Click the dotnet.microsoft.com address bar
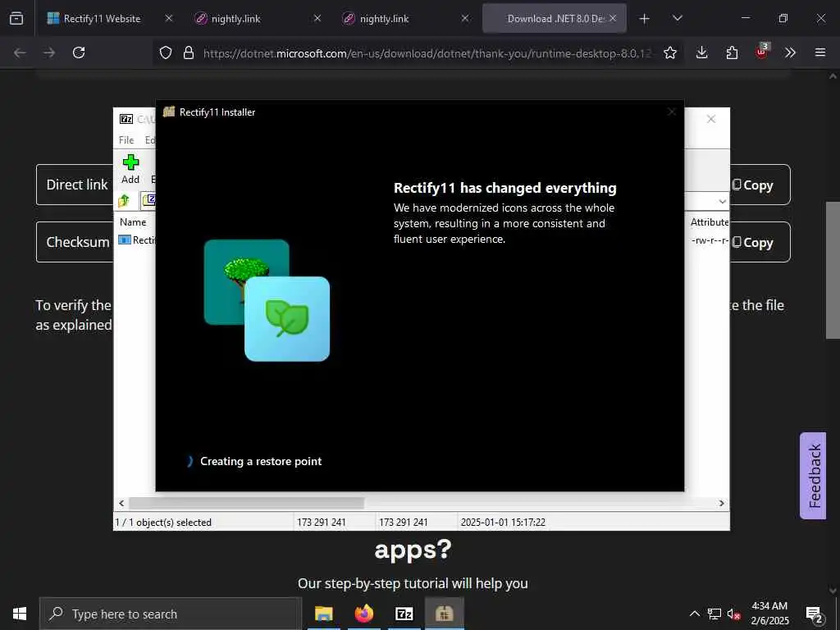Image resolution: width=840 pixels, height=630 pixels. point(427,53)
